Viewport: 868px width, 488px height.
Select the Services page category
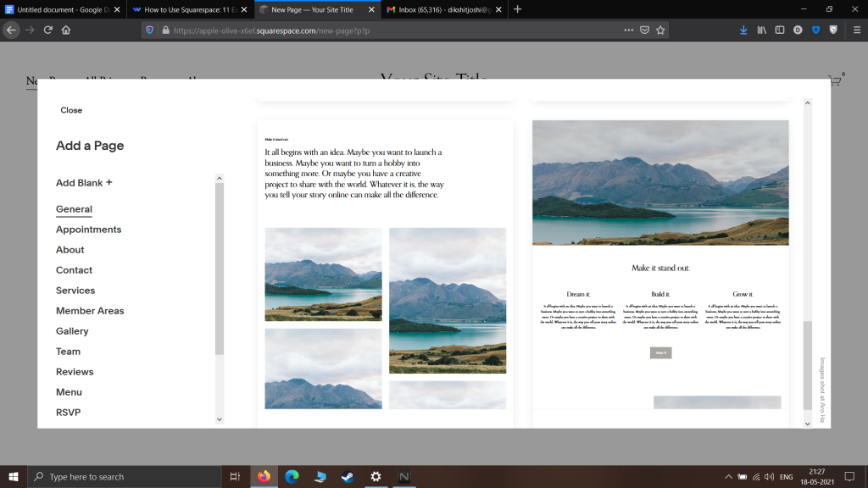(75, 291)
